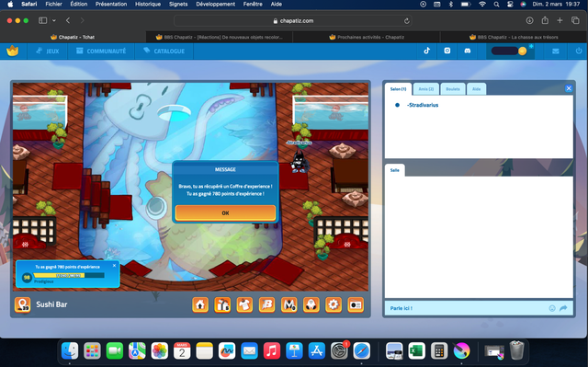Open game settings gear icon
This screenshot has height=367, width=588.
334,304
